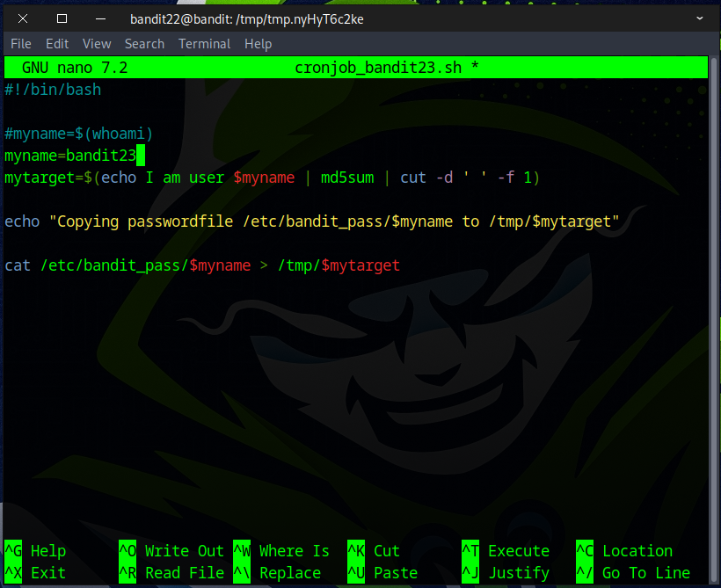Minimize the terminal window
This screenshot has height=588, width=721.
pos(100,18)
